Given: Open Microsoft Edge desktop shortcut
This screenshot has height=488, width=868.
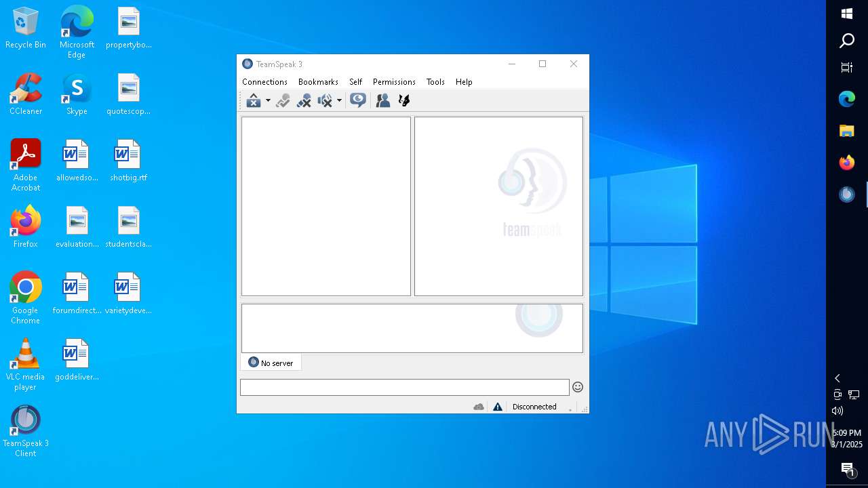Looking at the screenshot, I should 77,32.
